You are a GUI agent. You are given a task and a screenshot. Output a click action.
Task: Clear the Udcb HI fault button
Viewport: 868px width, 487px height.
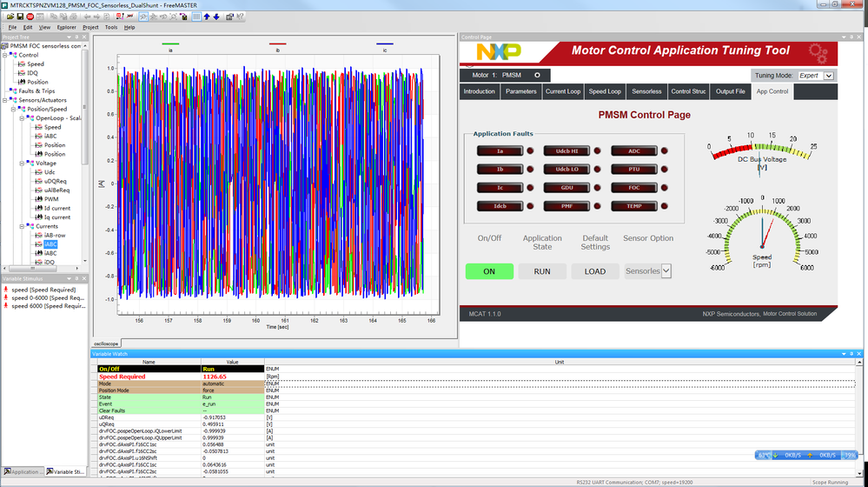[x=567, y=151]
